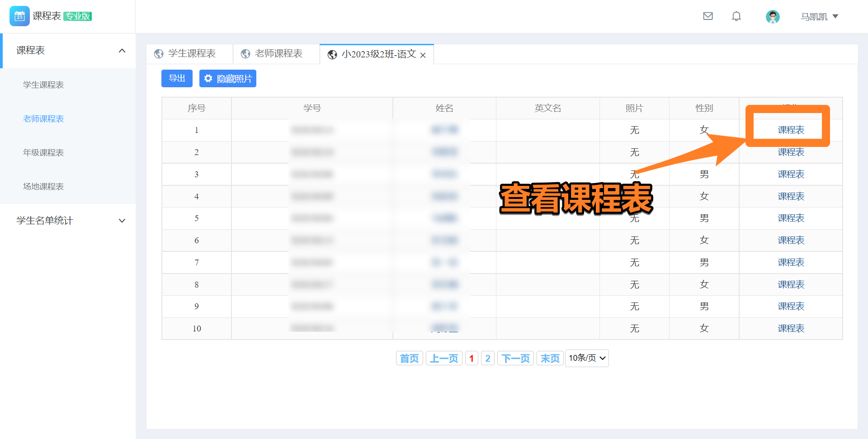Click the globe icon on 学生课程表 tab
The image size is (868, 439).
coord(159,54)
